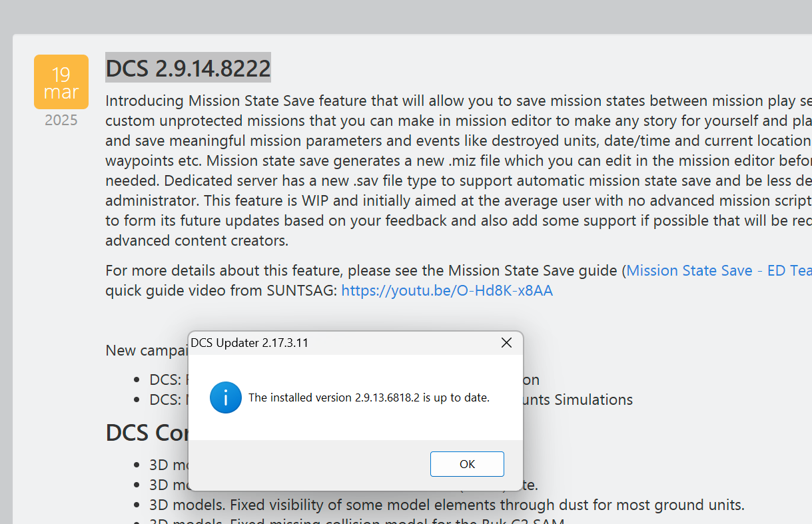Close the DCS Updater dialog

pyautogui.click(x=506, y=343)
